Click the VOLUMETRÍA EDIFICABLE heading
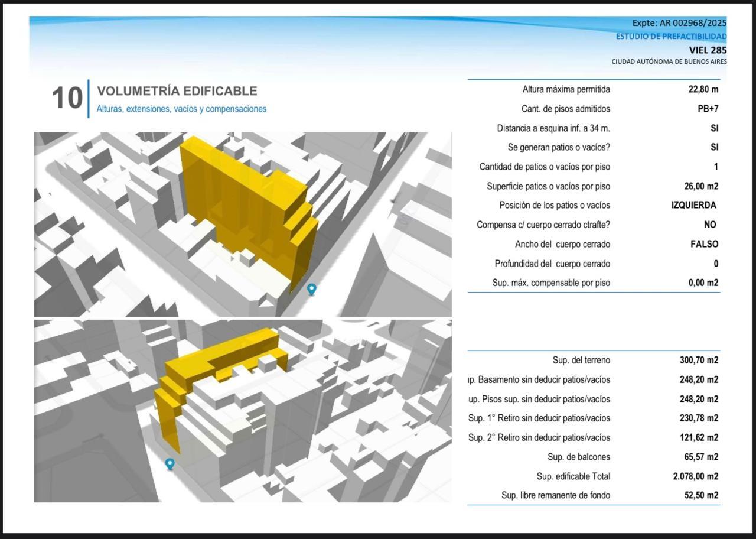This screenshot has width=756, height=539. pos(177,91)
